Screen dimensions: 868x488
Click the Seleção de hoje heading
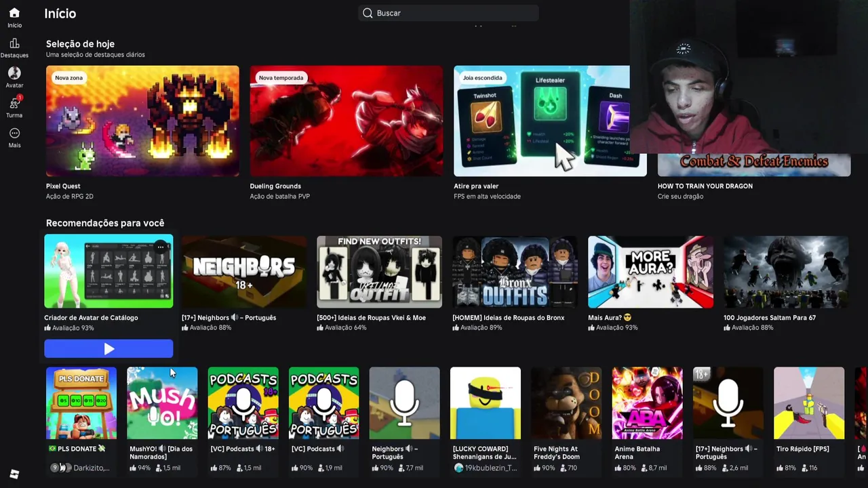(80, 44)
